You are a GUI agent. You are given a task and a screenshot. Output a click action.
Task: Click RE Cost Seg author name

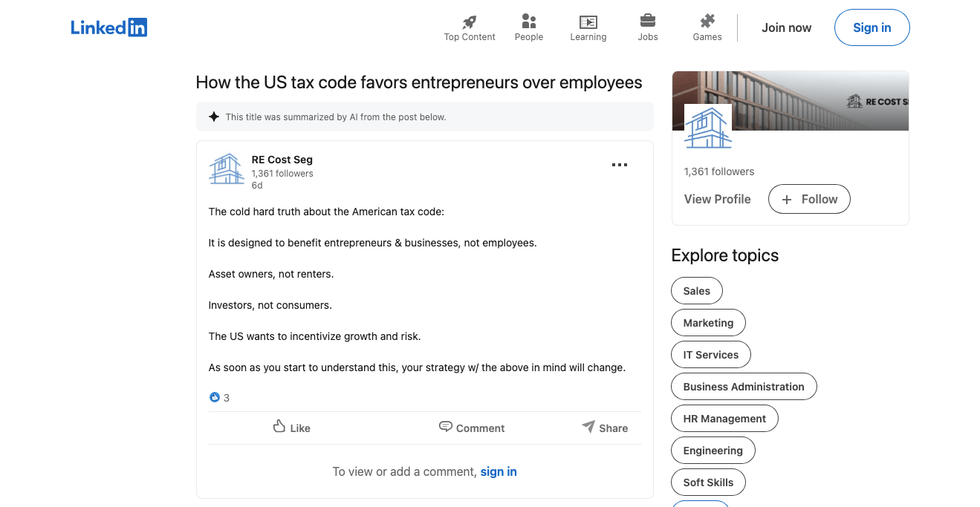(x=282, y=160)
